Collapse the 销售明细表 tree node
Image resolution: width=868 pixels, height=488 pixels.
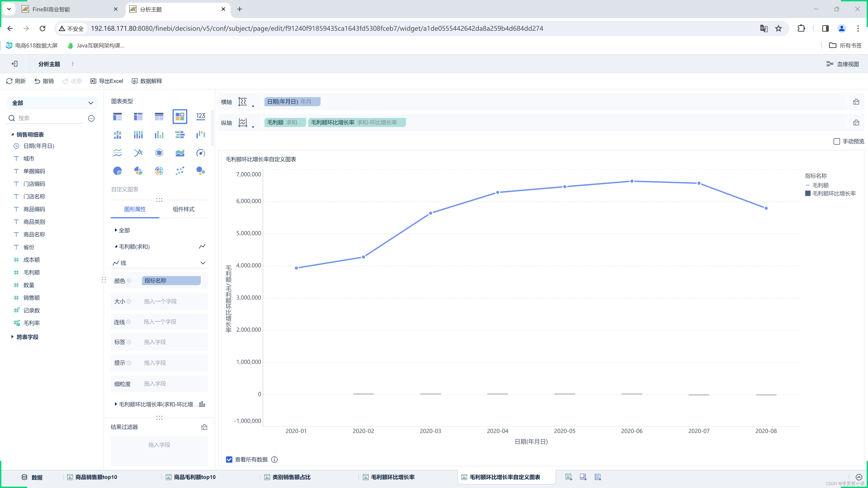(x=12, y=134)
